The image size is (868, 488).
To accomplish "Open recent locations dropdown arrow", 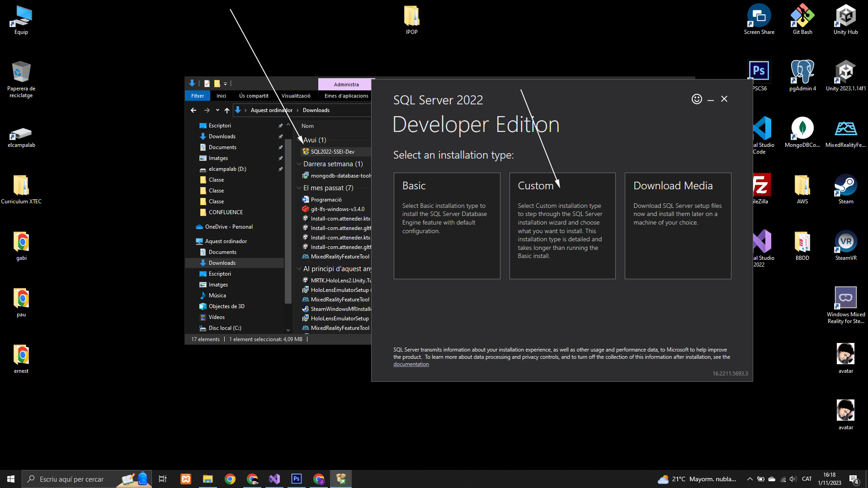I will (217, 110).
